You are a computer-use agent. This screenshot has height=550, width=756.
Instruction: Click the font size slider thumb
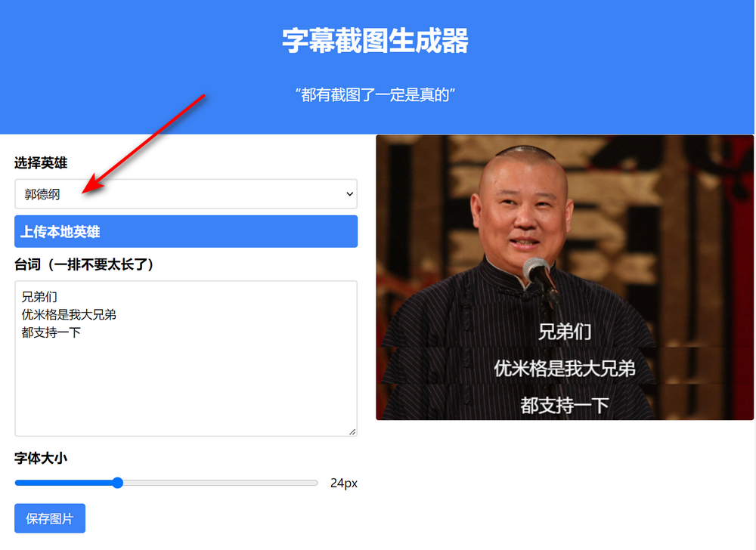point(117,483)
